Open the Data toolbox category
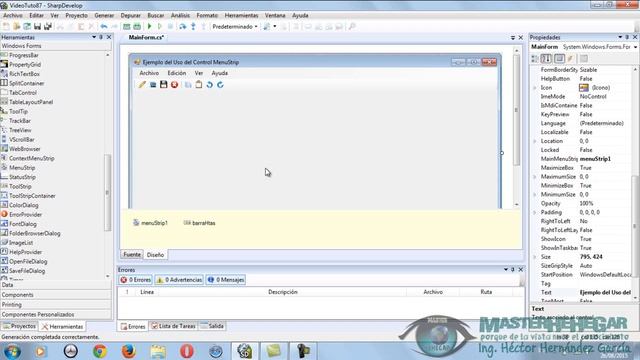Screen dimensions: 640x360 (56, 285)
